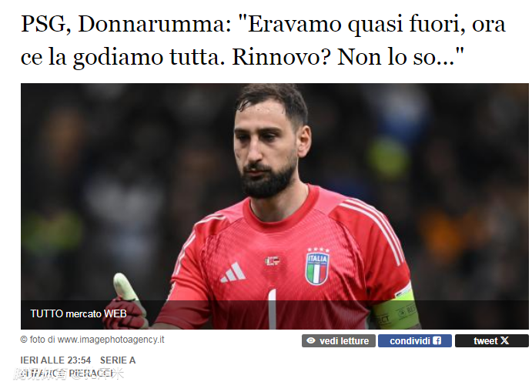Image resolution: width=532 pixels, height=392 pixels.
Task: Click the eye icon beside vedi letture
Action: (311, 340)
